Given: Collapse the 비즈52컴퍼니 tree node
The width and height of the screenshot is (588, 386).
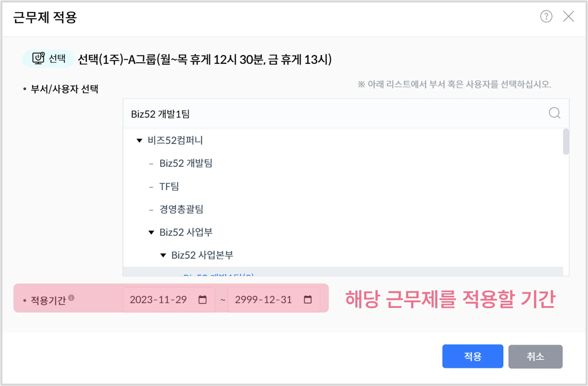Looking at the screenshot, I should [x=139, y=141].
